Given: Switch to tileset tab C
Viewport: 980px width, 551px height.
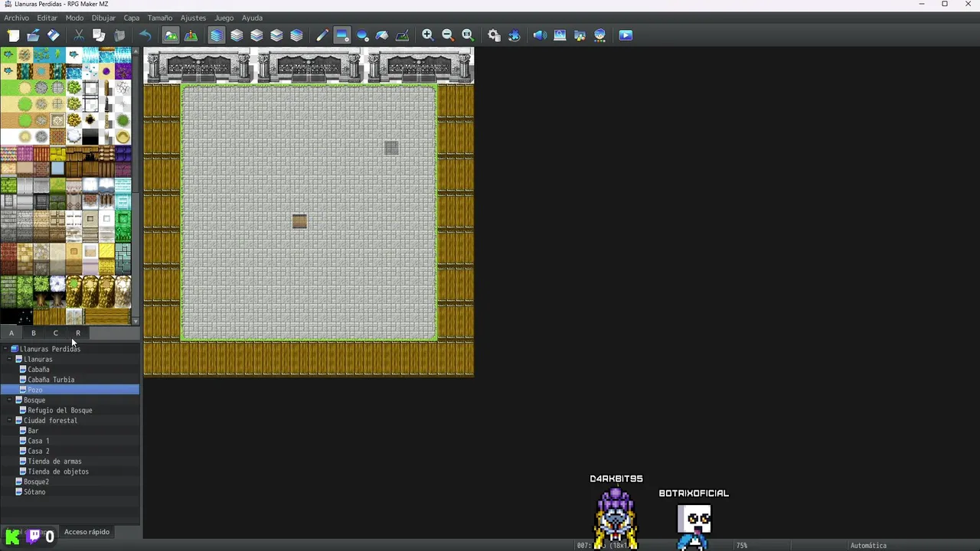Looking at the screenshot, I should tap(56, 333).
